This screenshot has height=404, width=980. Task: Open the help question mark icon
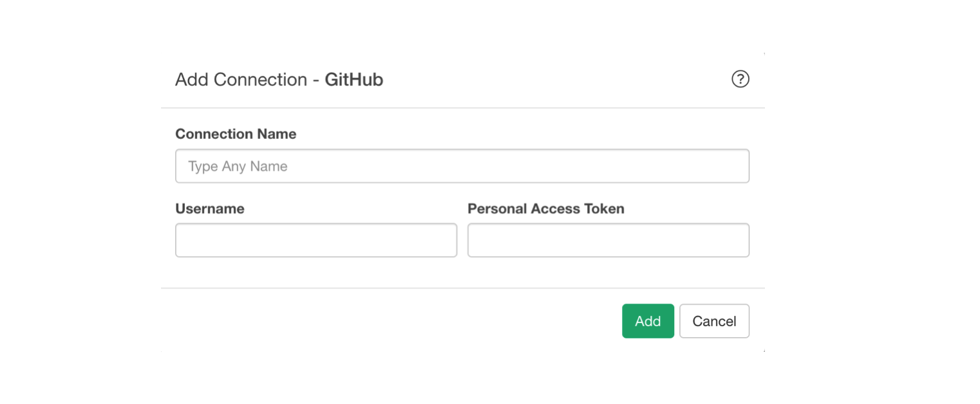pos(740,79)
